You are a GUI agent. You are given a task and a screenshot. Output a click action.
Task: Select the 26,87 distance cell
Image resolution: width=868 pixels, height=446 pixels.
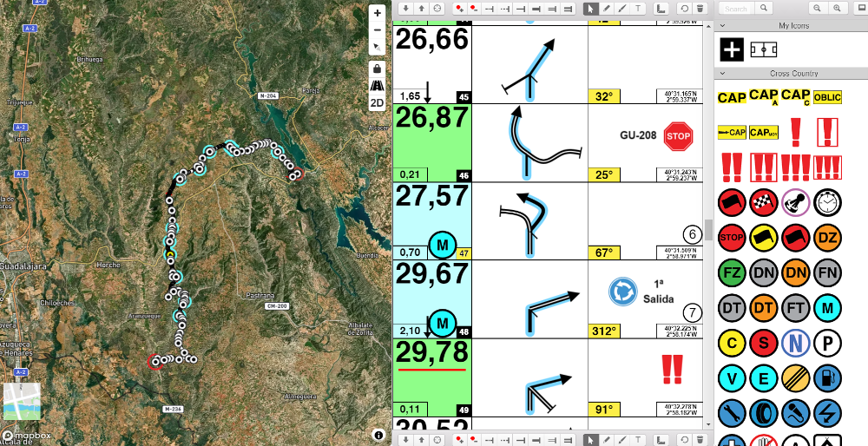click(432, 143)
